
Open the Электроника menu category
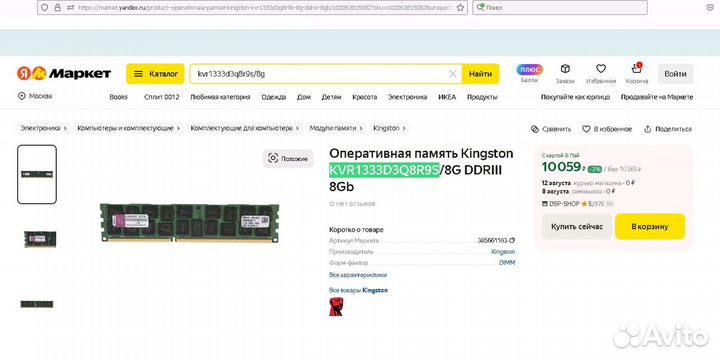click(x=407, y=97)
